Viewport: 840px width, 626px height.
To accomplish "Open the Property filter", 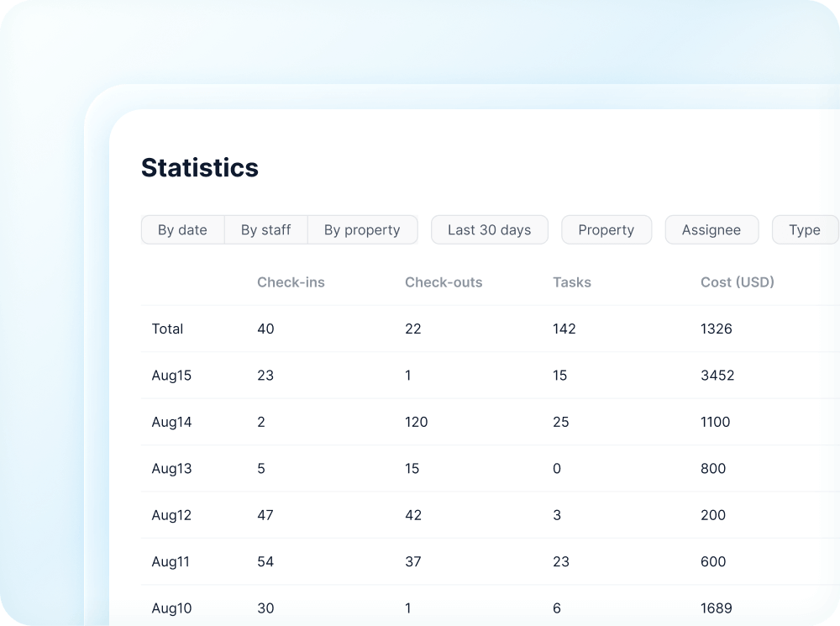I will click(606, 229).
